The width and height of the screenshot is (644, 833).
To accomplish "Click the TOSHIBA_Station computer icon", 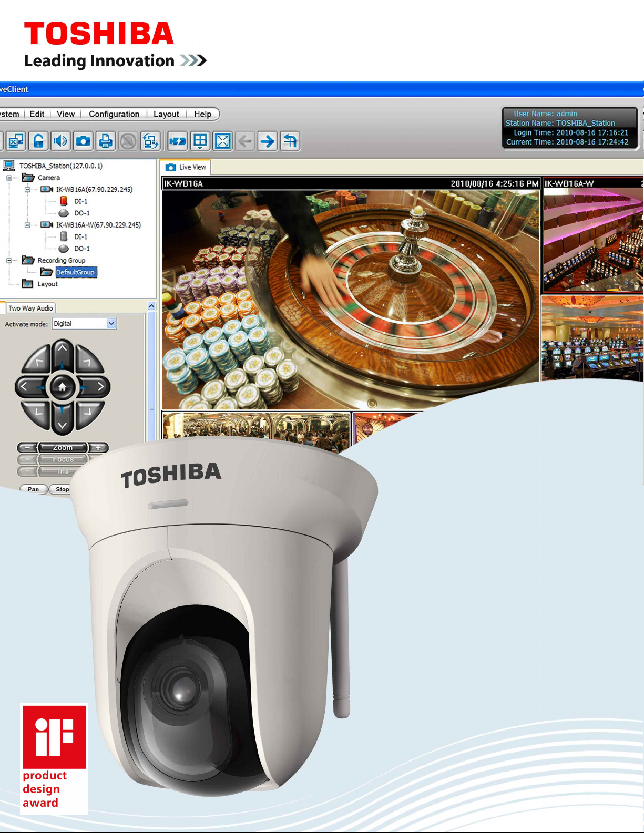I will click(x=9, y=166).
